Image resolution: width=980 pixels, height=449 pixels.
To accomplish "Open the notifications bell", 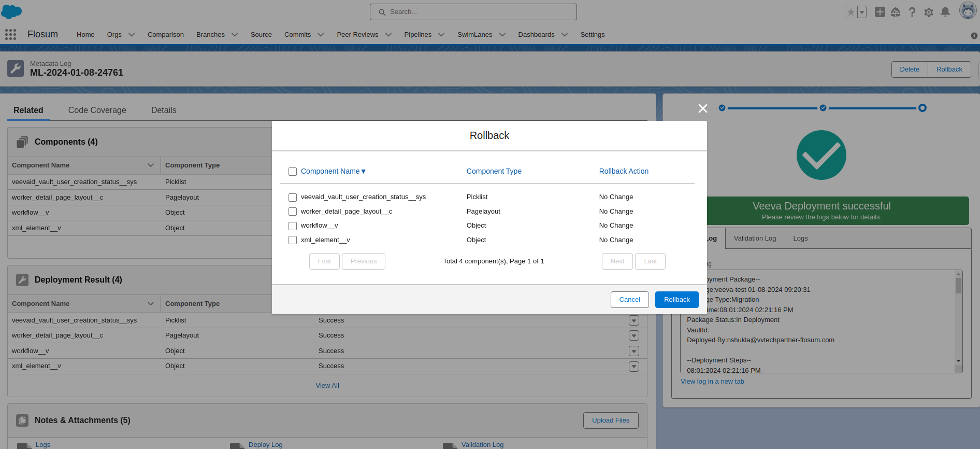I will pyautogui.click(x=945, y=12).
